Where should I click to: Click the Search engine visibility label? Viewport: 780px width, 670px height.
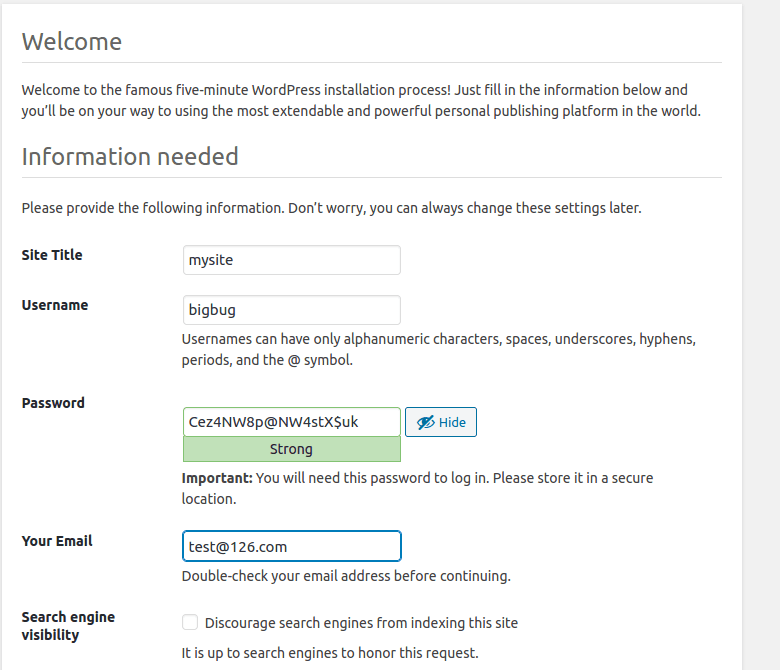click(x=68, y=626)
